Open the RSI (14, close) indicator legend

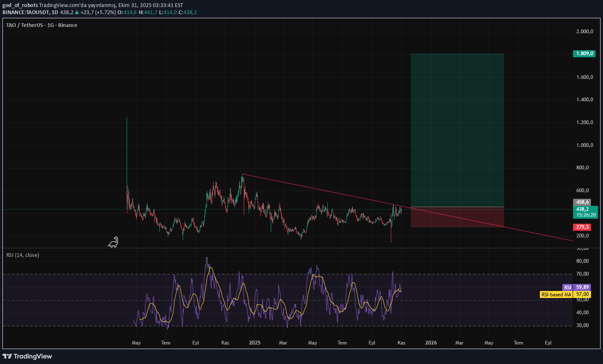click(x=23, y=255)
